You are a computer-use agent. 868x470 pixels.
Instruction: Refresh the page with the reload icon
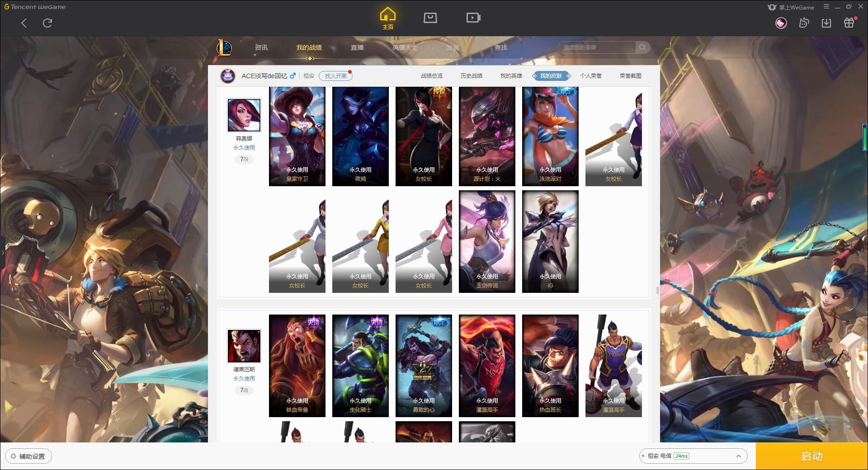point(47,23)
